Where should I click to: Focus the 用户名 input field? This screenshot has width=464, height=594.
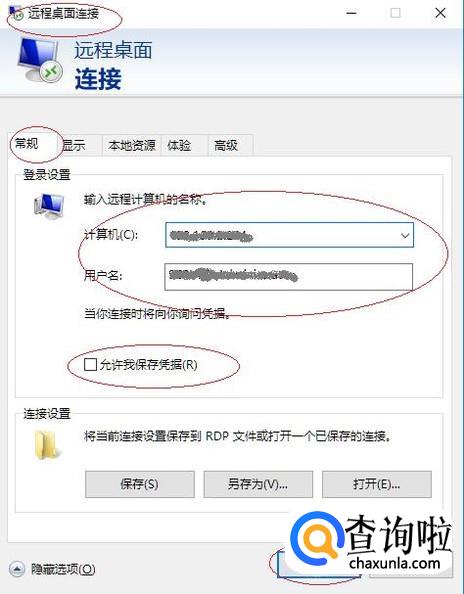[289, 277]
